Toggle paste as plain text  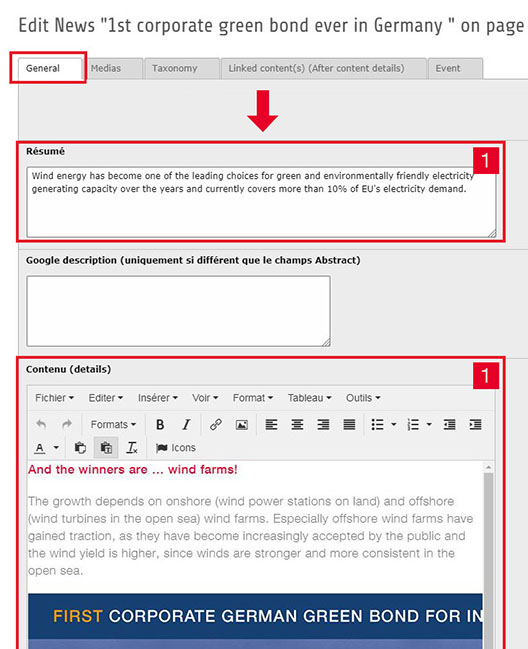pyautogui.click(x=106, y=448)
